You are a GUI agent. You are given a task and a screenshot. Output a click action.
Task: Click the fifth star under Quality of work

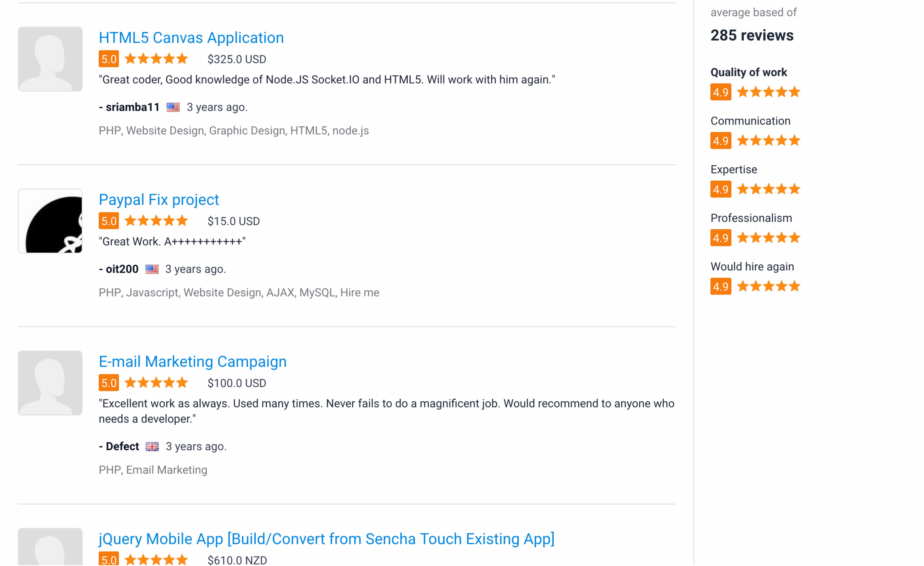[x=796, y=91]
